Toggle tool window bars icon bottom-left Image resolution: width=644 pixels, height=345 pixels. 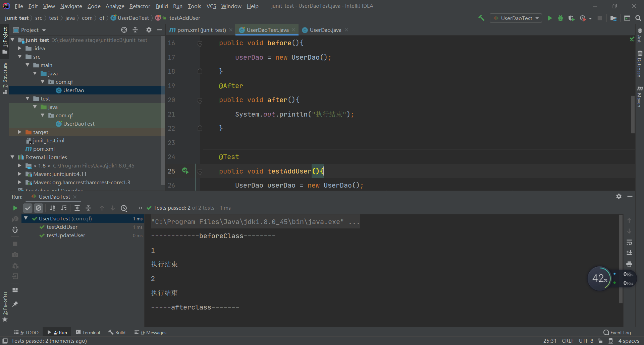click(x=5, y=341)
